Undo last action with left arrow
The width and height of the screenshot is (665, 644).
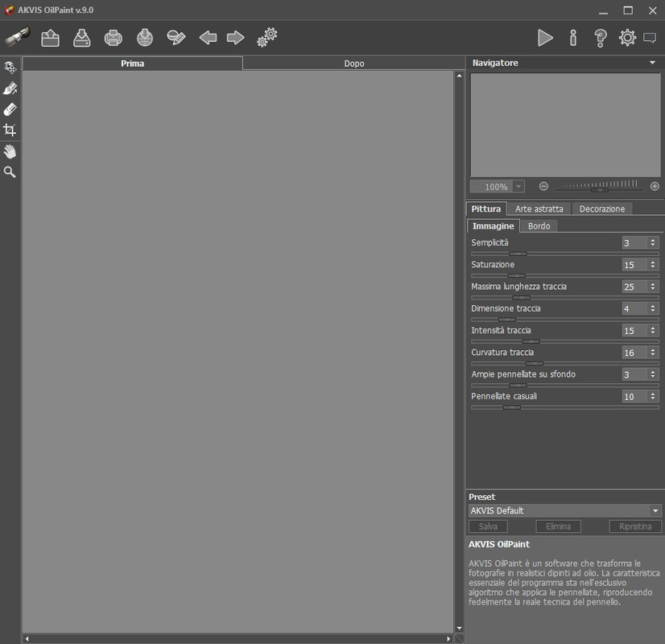click(208, 38)
